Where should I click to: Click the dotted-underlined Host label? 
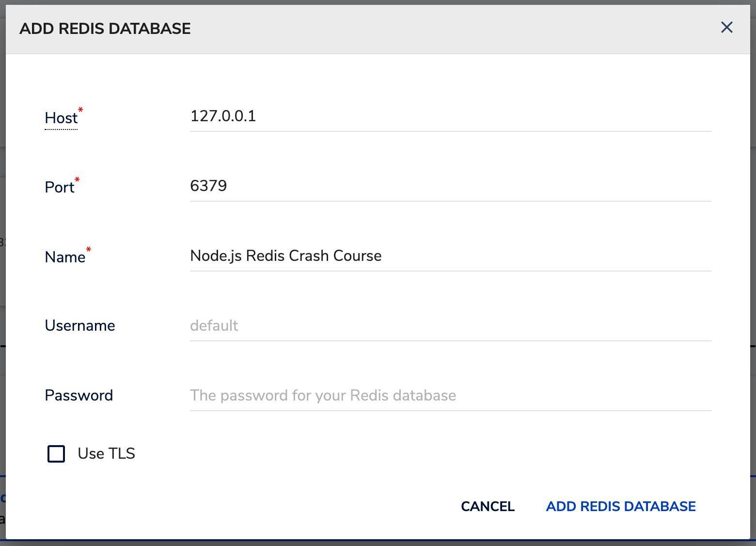point(61,118)
